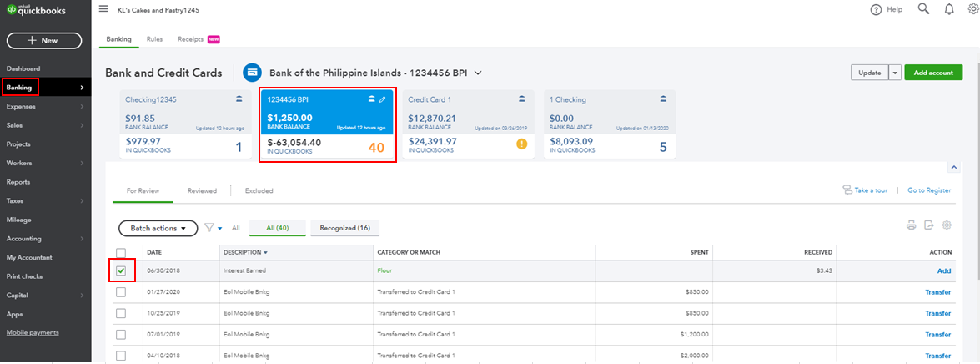The width and height of the screenshot is (980, 364).
Task: Check the box for the 10/25/2019 transaction
Action: tap(121, 313)
